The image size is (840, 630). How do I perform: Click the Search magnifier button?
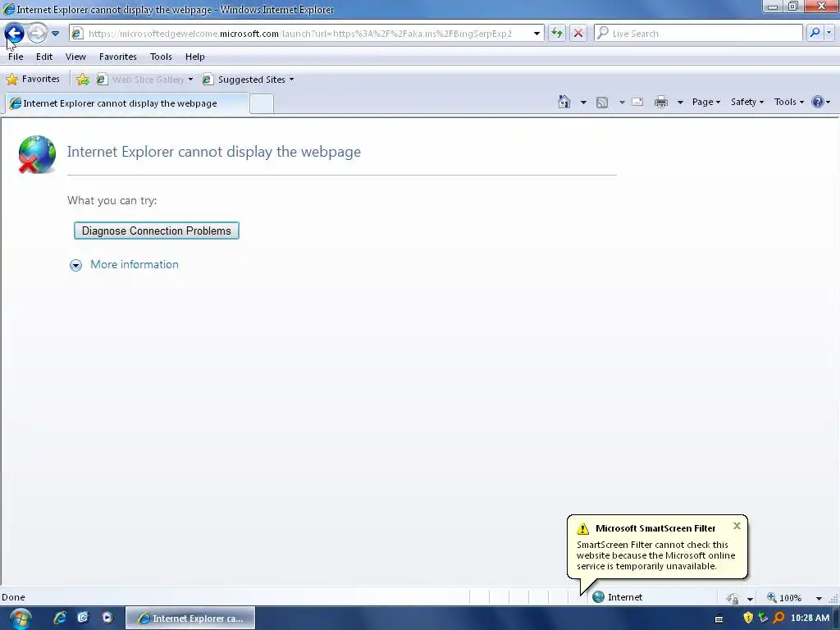pyautogui.click(x=815, y=33)
